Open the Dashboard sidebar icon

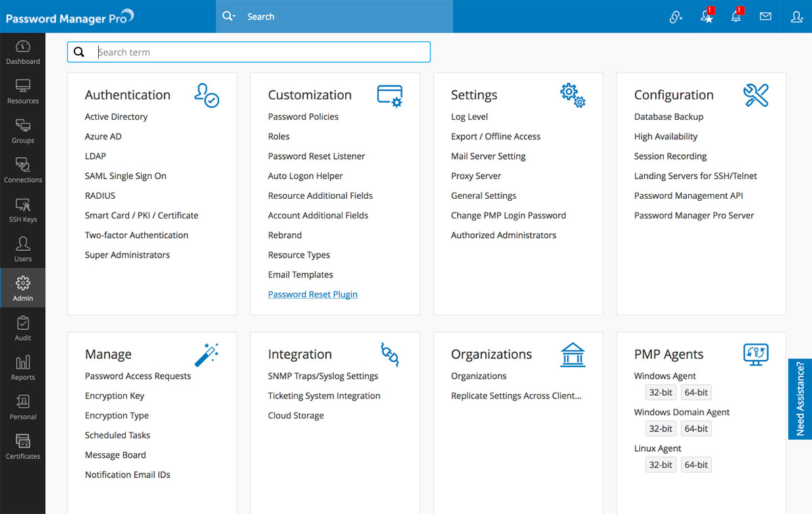pos(23,52)
